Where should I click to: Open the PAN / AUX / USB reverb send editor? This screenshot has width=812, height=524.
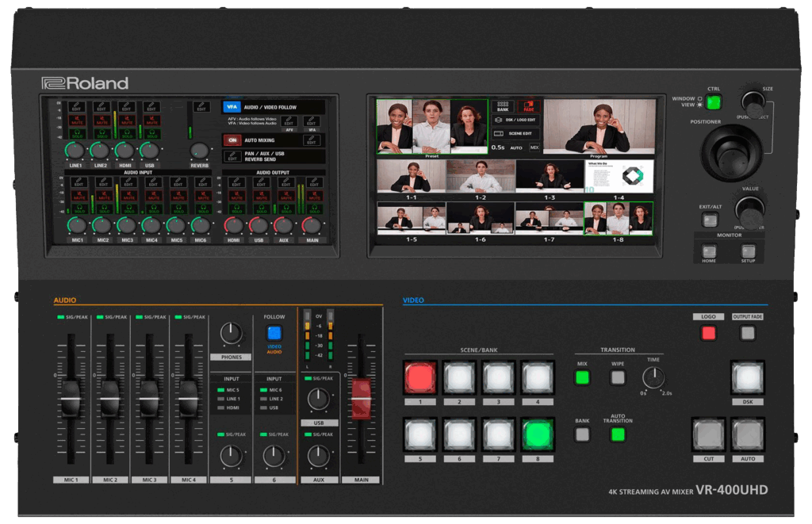(232, 157)
